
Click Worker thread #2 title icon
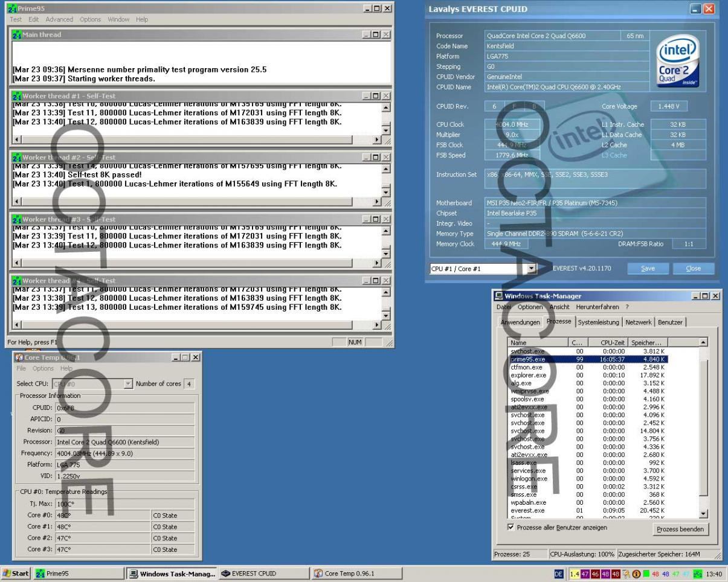pyautogui.click(x=17, y=158)
